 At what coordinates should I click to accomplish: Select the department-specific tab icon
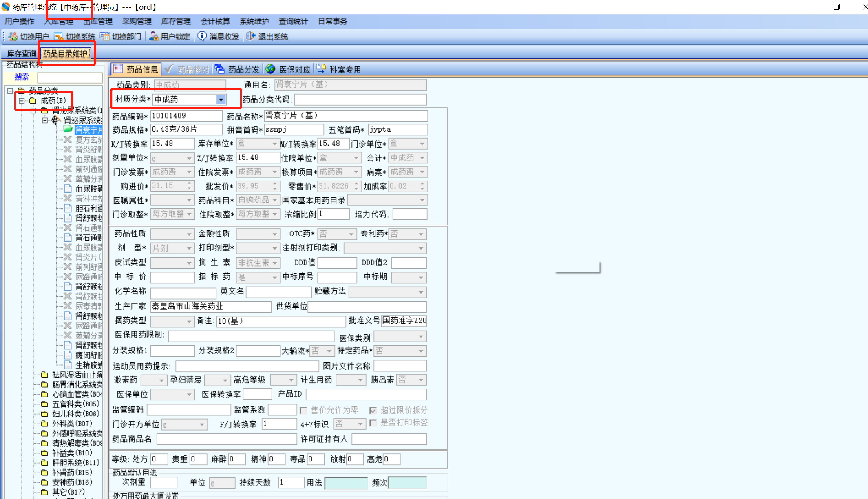[x=321, y=69]
